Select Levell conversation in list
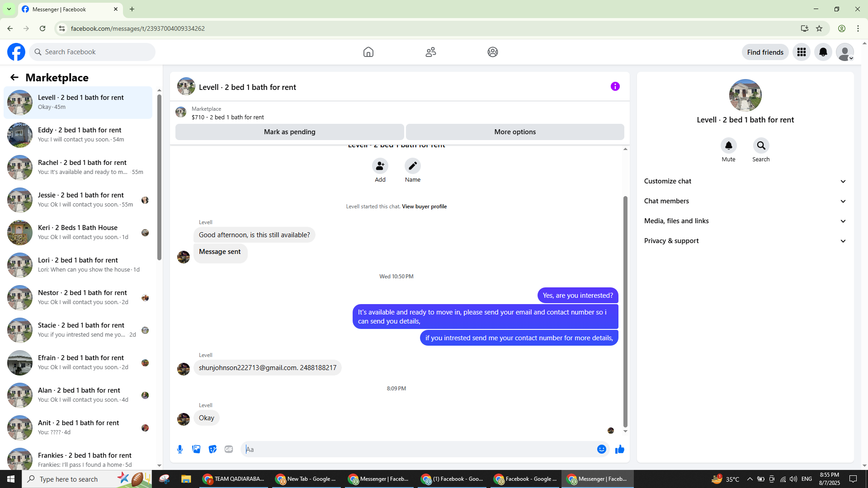 coord(78,103)
